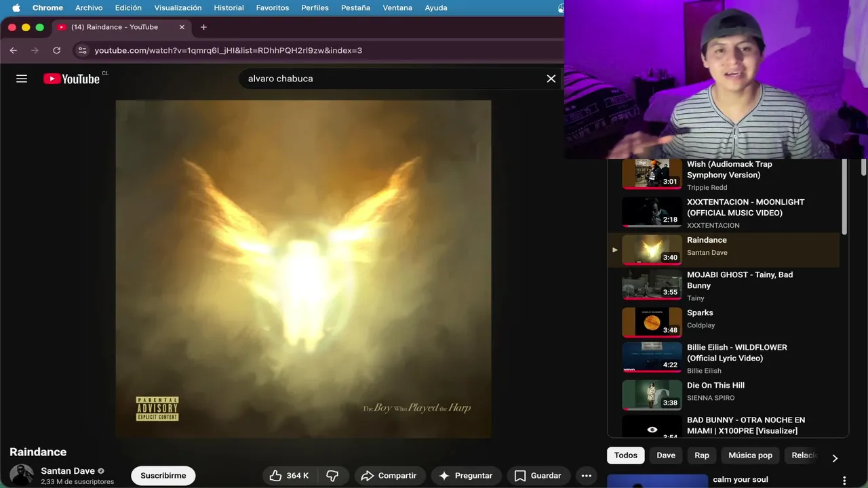Focus the address bar URL
Image resolution: width=868 pixels, height=488 pixels.
[228, 50]
